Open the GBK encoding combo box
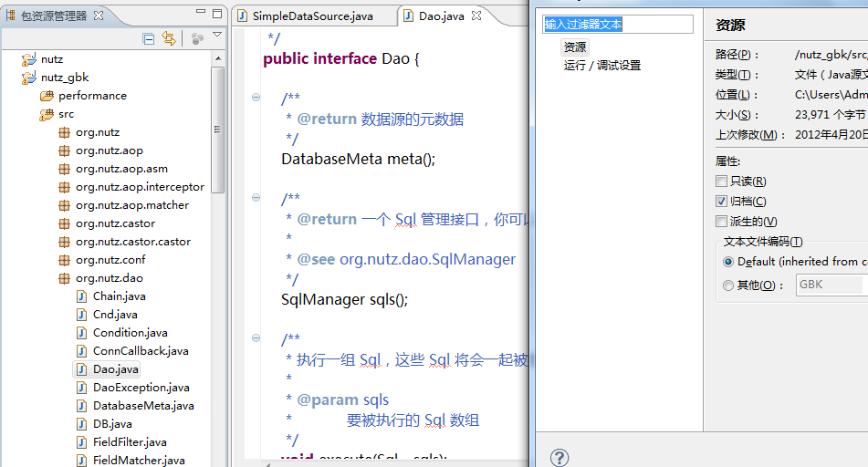This screenshot has height=467, width=868. click(x=831, y=285)
